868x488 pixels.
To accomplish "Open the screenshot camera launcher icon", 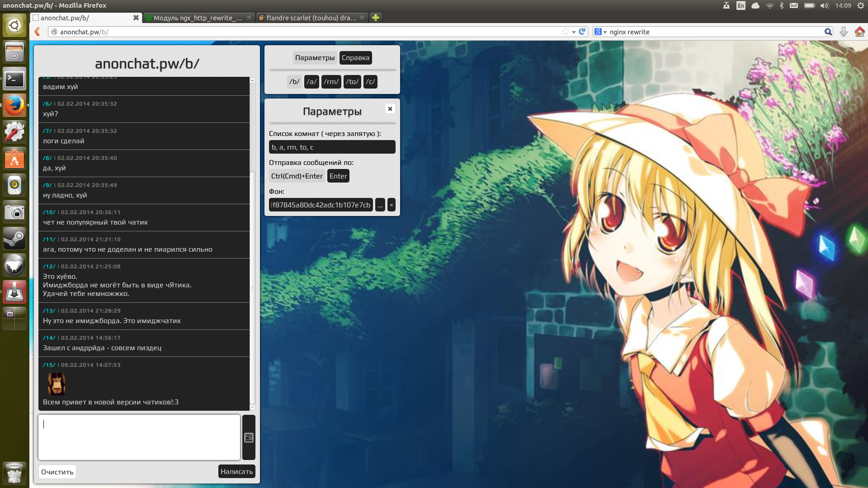I will coord(14,212).
